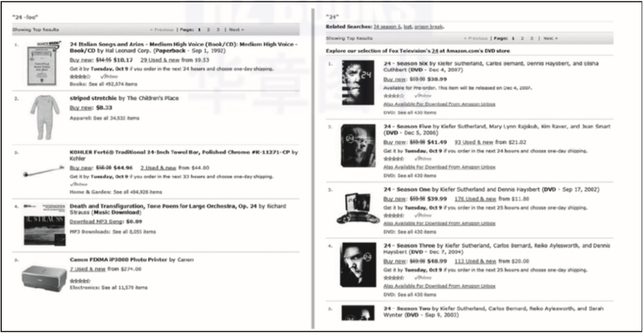Click the 24 Season Five DVD cover
644x334 pixels.
click(358, 146)
